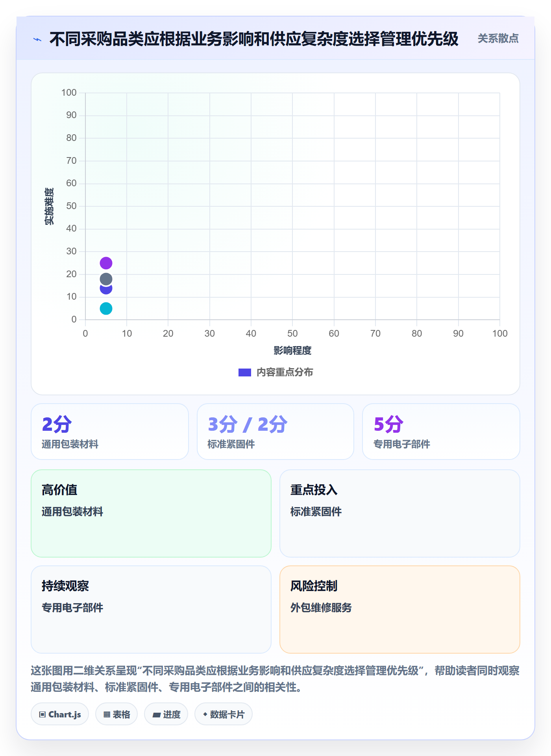Open the 高价值 quadrant card heading
This screenshot has height=756, width=551.
[x=59, y=490]
